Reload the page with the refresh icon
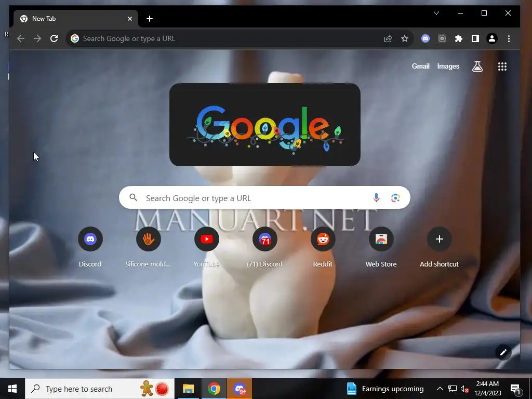Screen dimensions: 532x399 pos(54,38)
